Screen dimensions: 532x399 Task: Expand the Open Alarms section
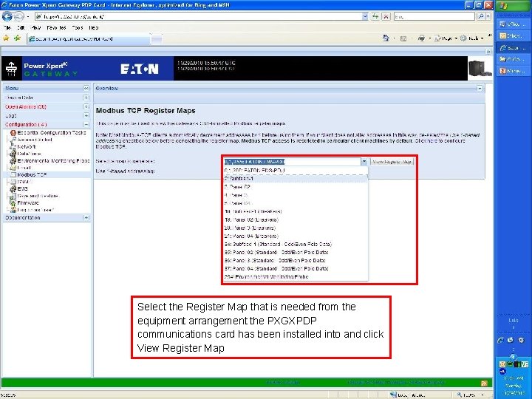86,106
